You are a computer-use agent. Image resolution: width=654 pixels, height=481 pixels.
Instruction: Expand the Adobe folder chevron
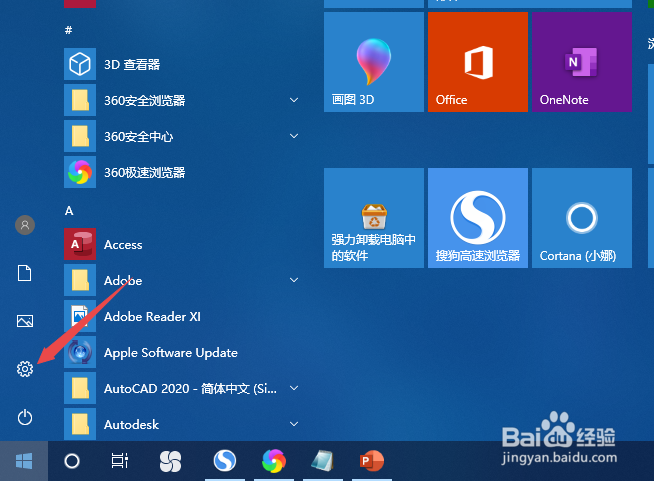294,280
